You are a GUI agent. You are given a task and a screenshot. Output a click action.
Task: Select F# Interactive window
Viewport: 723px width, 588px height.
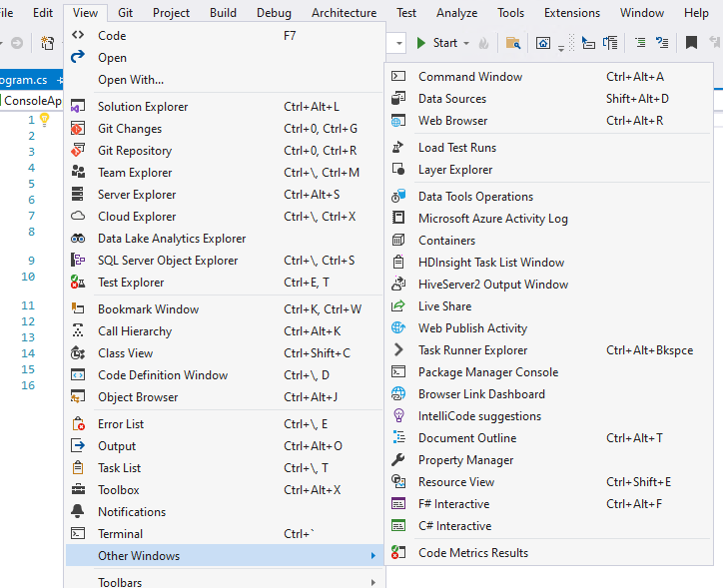tap(548, 504)
